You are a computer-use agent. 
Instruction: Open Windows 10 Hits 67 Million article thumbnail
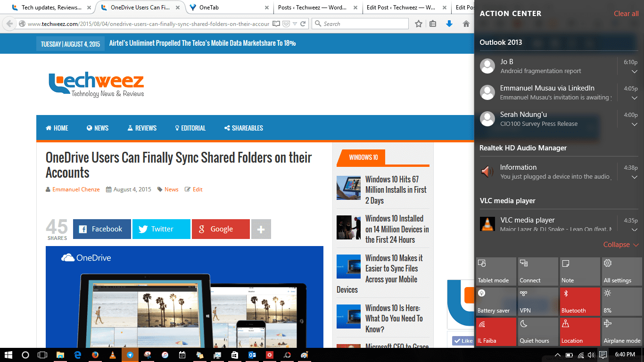[349, 188]
